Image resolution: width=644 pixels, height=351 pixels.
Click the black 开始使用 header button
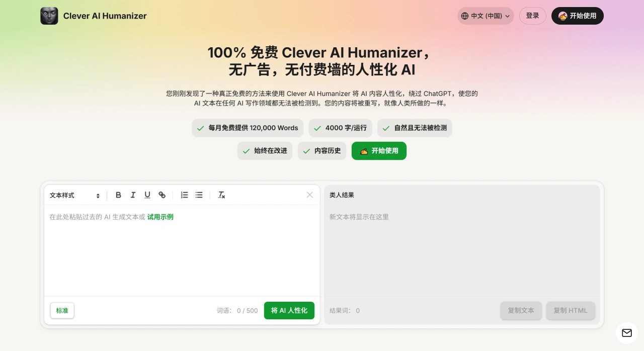pos(577,16)
